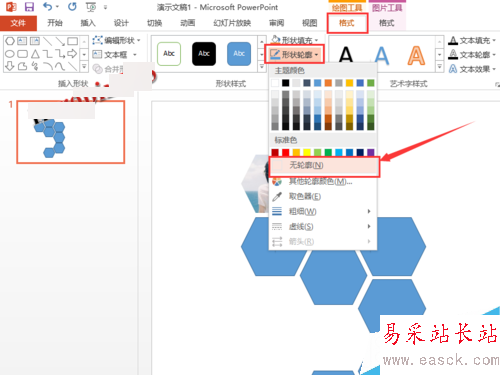
Task: Open the 艺术字样式 dialog launcher
Action: [x=497, y=85]
